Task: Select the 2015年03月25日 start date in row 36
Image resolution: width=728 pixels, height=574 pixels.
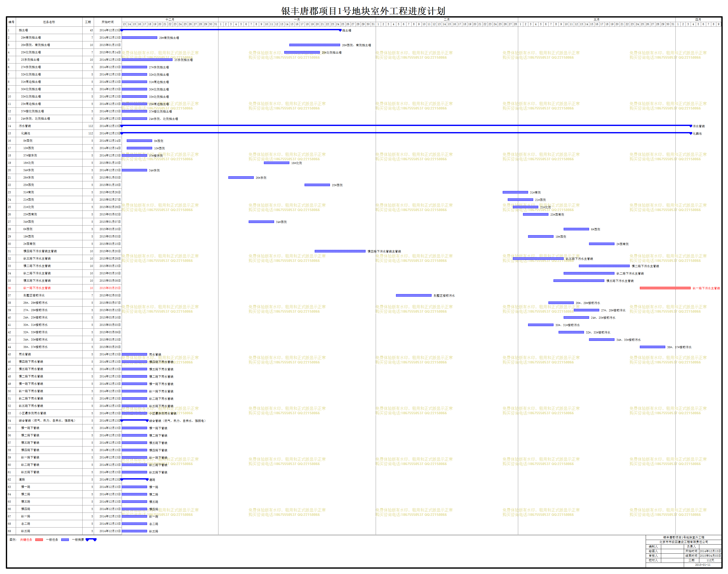Action: (110, 288)
